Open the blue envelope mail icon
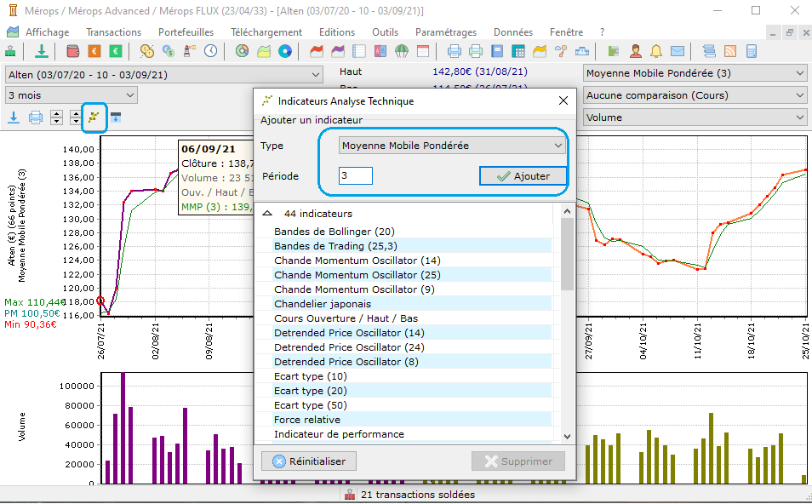 678,51
